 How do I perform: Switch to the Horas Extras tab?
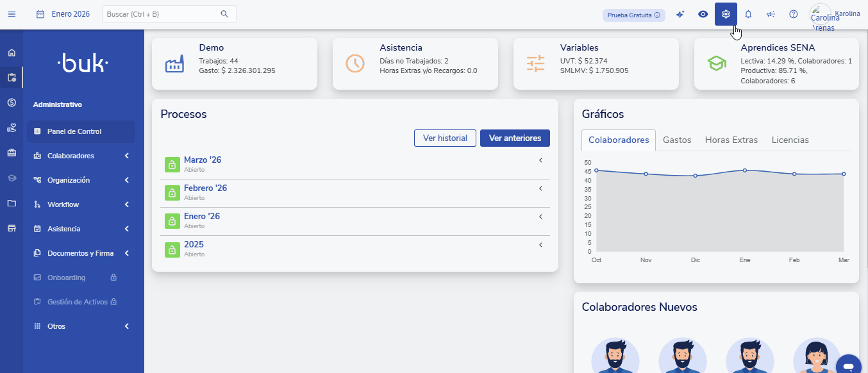click(x=731, y=140)
